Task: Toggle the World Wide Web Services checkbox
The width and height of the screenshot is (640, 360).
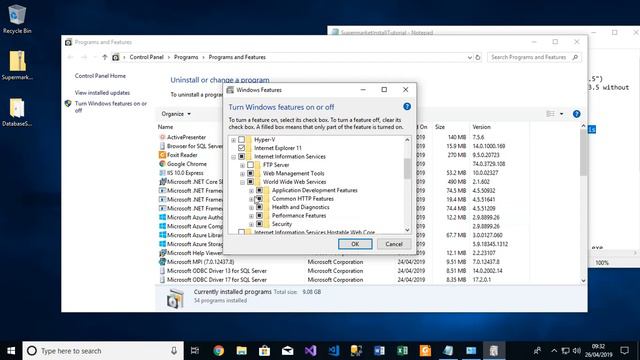Action: [x=251, y=182]
